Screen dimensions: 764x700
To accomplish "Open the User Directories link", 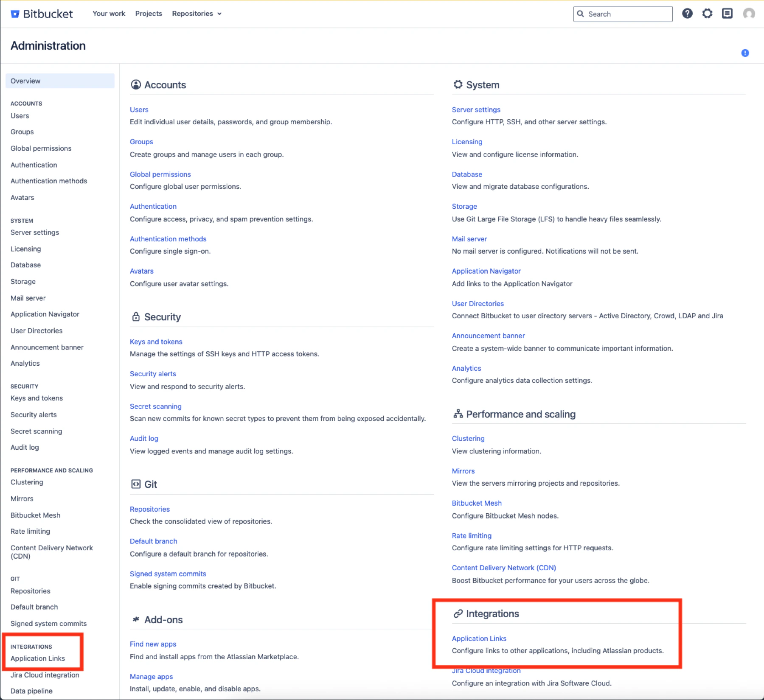I will tap(477, 303).
